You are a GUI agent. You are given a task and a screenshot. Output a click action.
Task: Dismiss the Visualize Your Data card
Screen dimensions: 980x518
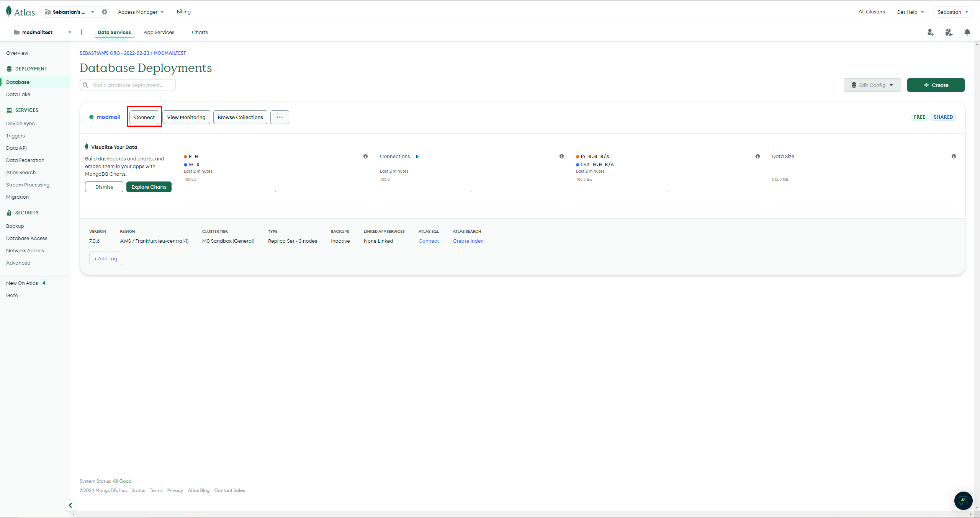point(104,187)
